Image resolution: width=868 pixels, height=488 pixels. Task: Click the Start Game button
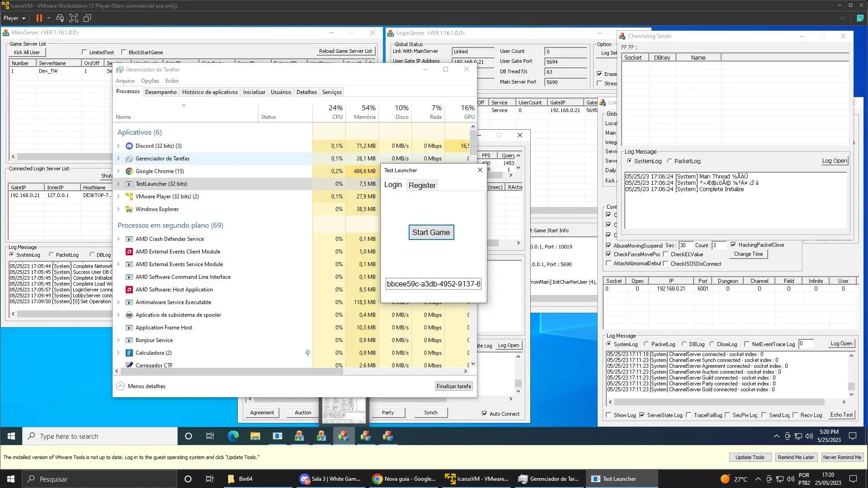tap(431, 232)
